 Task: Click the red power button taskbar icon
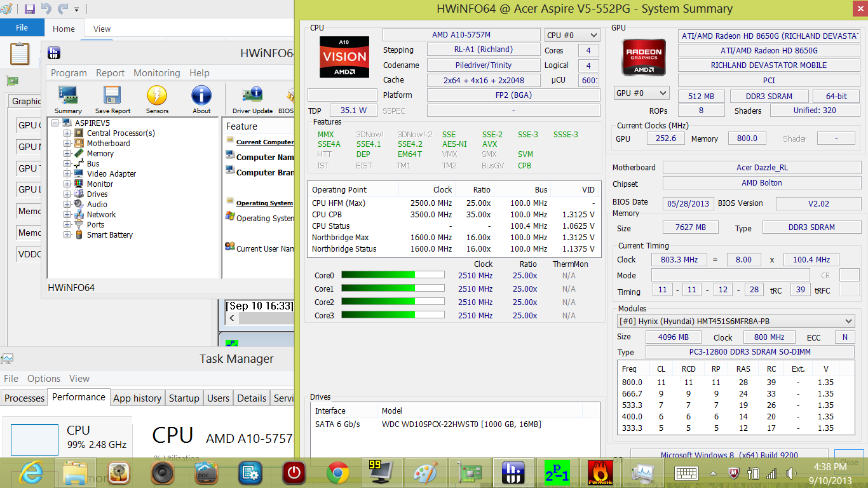click(x=294, y=473)
